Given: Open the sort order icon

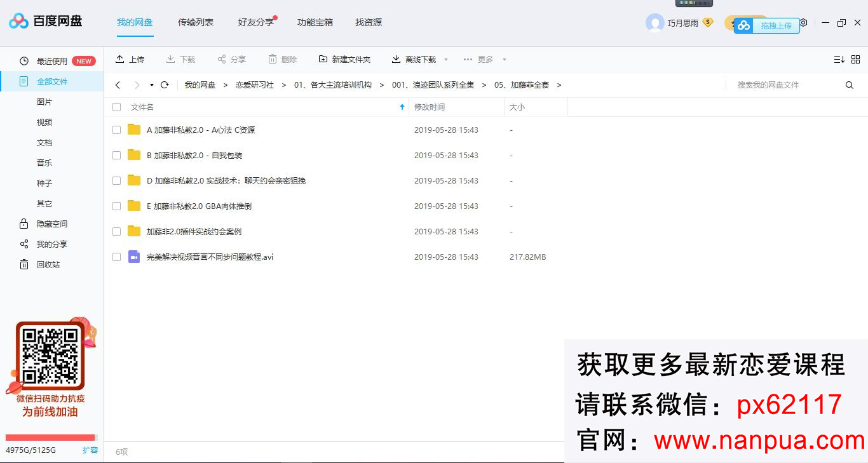Looking at the screenshot, I should coord(839,59).
